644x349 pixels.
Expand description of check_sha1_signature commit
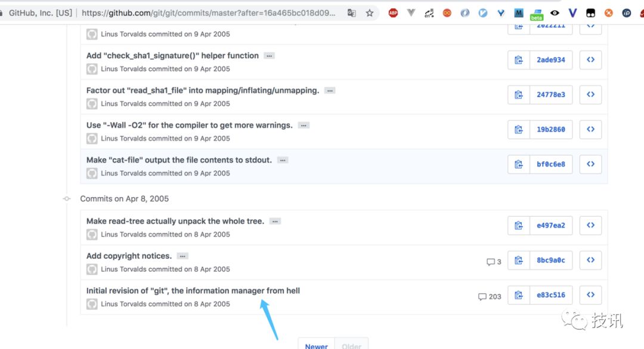(269, 56)
